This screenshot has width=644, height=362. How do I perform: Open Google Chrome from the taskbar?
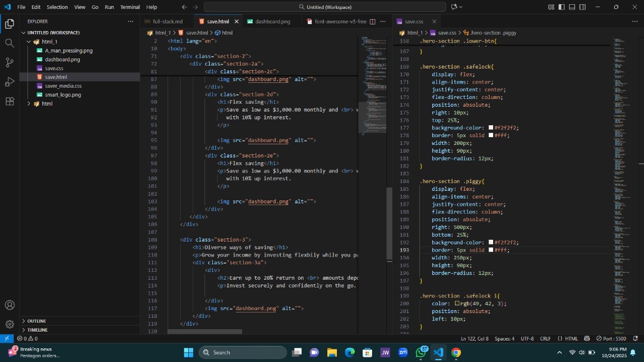click(x=456, y=352)
